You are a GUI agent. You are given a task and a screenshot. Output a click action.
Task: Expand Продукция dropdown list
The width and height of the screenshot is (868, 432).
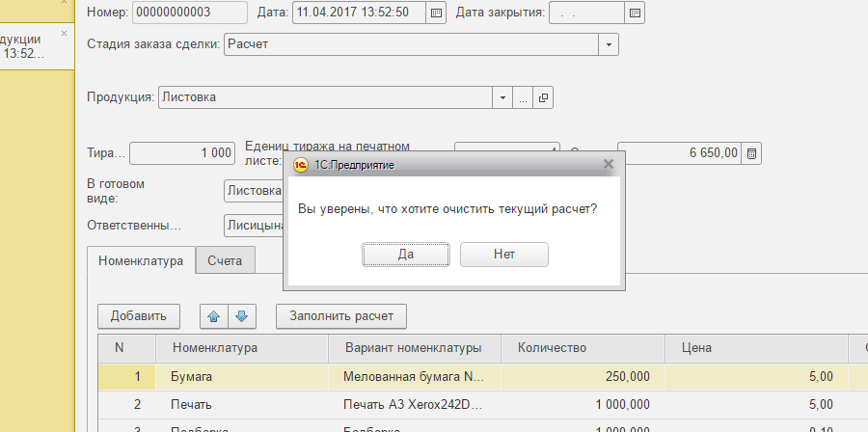pos(502,97)
